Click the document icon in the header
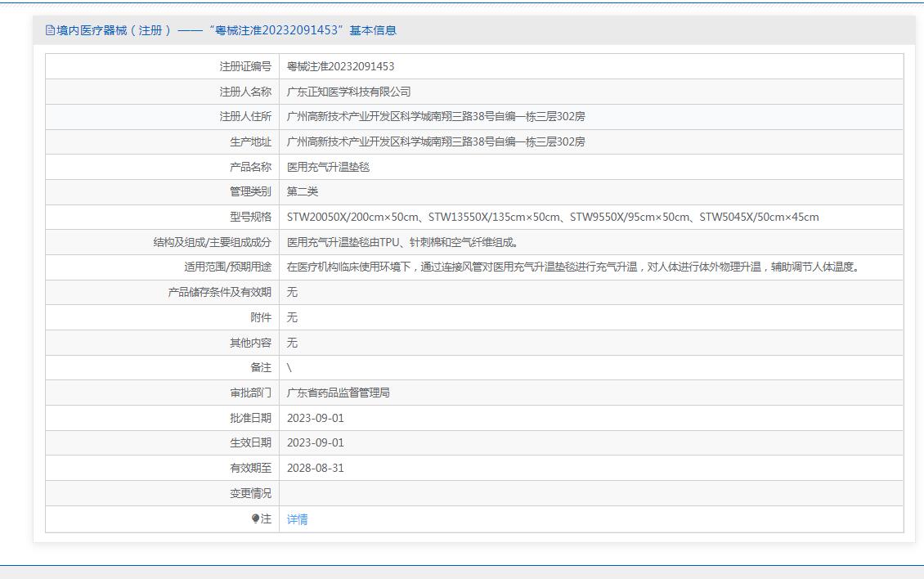This screenshot has width=924, height=579. click(50, 30)
